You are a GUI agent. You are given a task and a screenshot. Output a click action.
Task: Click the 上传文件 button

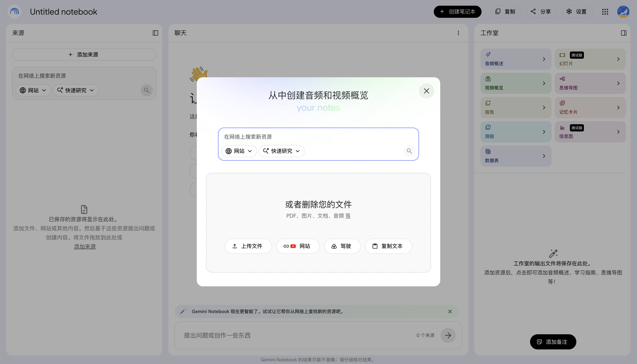[x=248, y=246]
